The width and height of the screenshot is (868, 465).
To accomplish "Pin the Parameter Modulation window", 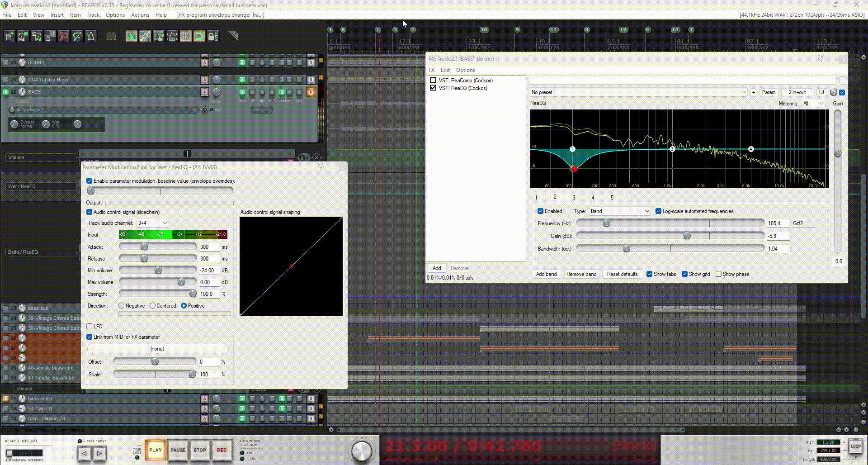I will (321, 166).
